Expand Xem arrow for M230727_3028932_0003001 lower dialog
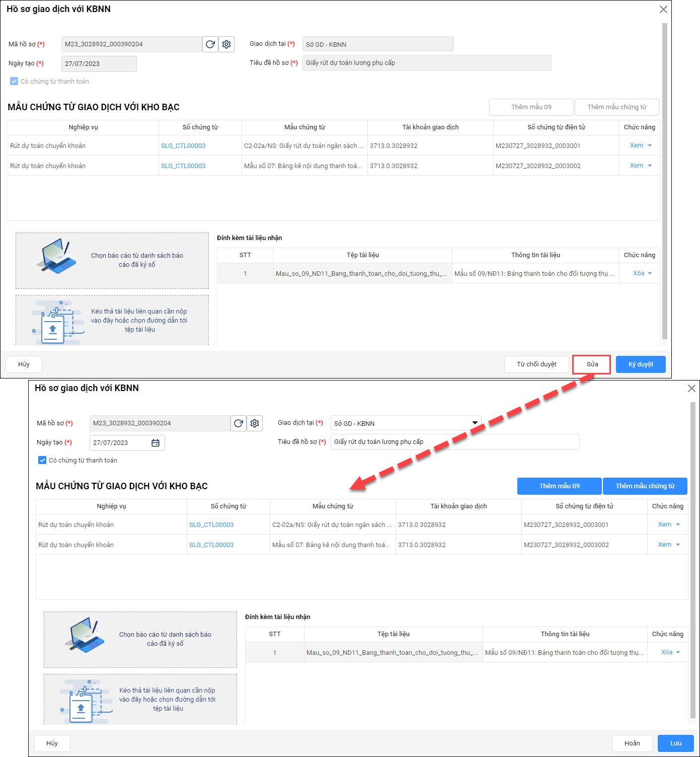The width and height of the screenshot is (700, 757). click(678, 524)
